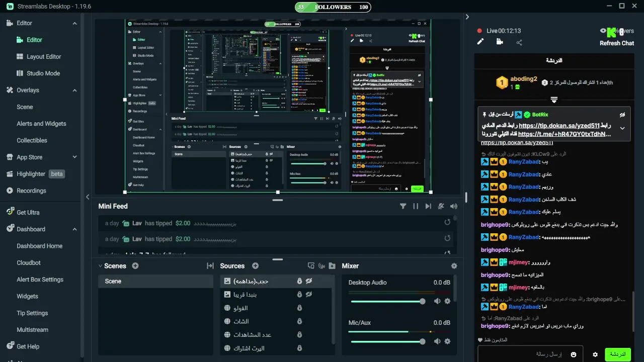
Task: Open the Mixer settings gear
Action: tap(454, 266)
